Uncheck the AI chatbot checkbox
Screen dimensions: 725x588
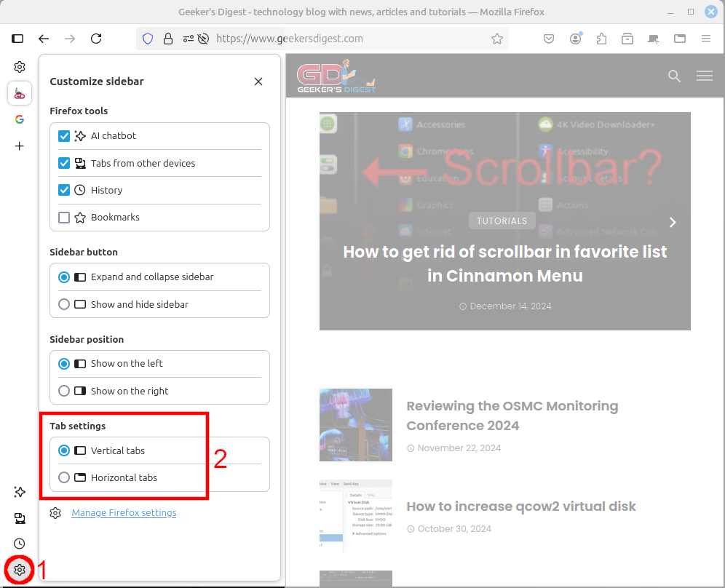point(64,136)
